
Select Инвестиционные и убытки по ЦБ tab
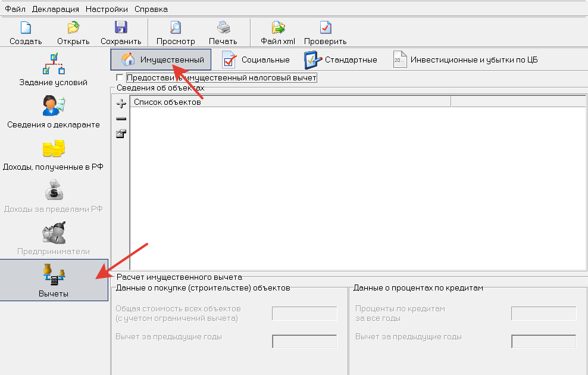pos(466,60)
